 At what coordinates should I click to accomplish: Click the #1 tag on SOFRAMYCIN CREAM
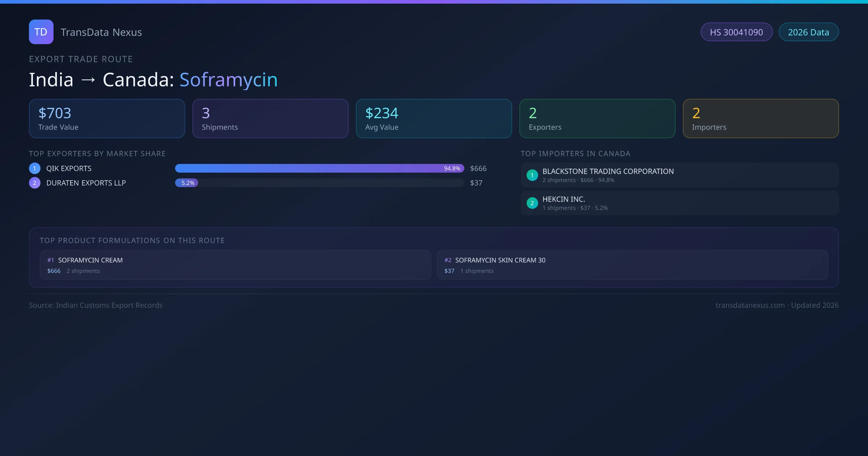[51, 260]
